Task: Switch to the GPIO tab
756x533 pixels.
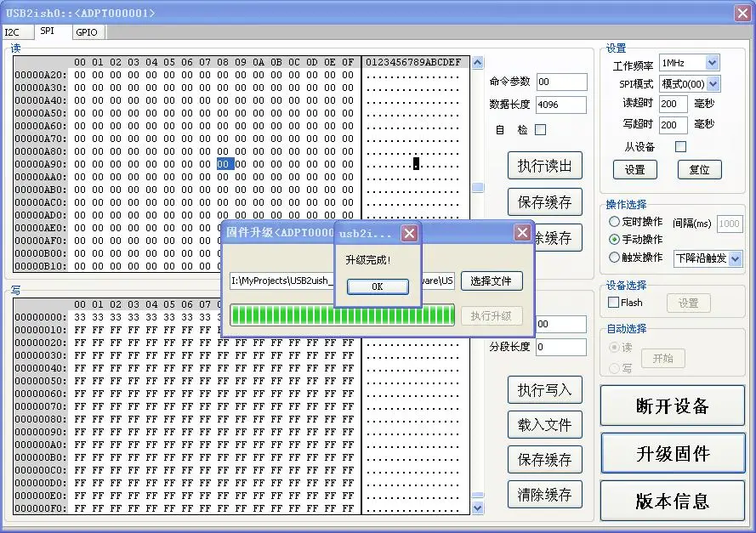Action: [x=87, y=32]
